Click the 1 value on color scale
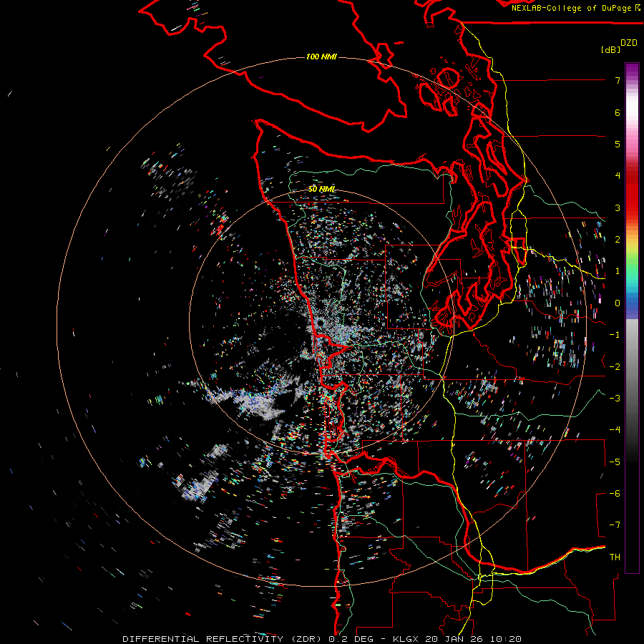This screenshot has height=644, width=644. coord(618,271)
